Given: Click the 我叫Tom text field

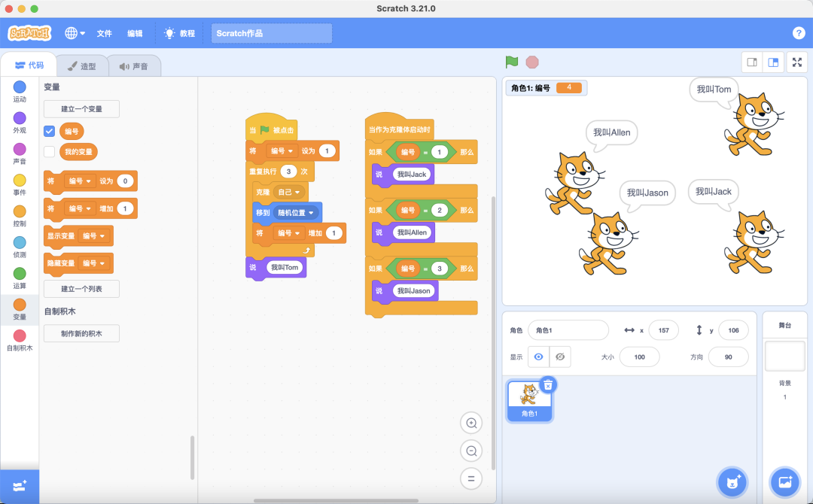Looking at the screenshot, I should click(285, 267).
